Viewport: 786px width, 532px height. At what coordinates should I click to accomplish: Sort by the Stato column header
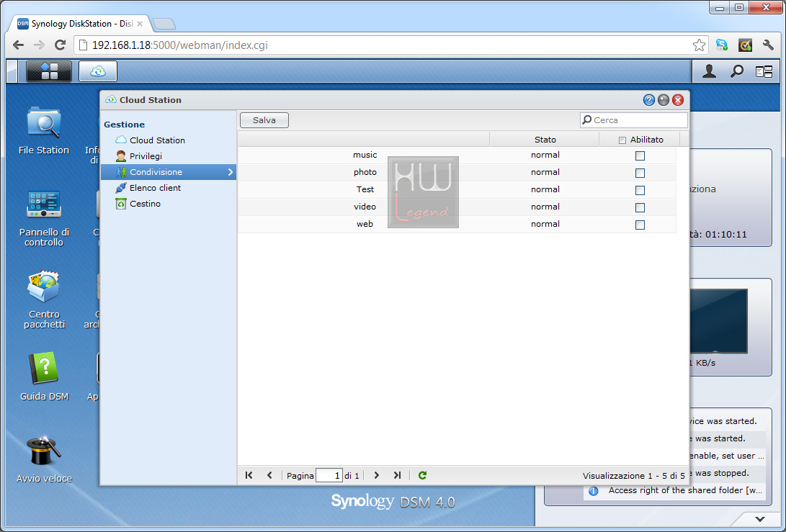tap(545, 140)
